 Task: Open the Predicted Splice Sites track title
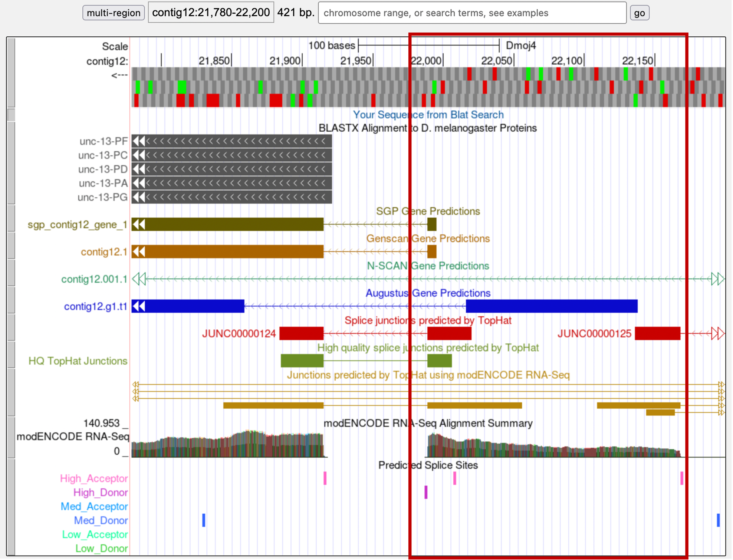tap(428, 465)
